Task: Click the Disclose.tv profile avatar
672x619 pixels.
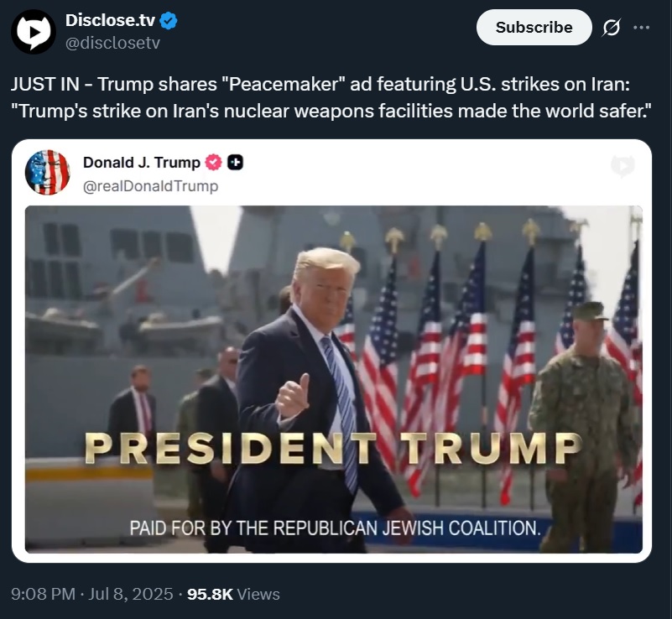Action: (x=34, y=32)
